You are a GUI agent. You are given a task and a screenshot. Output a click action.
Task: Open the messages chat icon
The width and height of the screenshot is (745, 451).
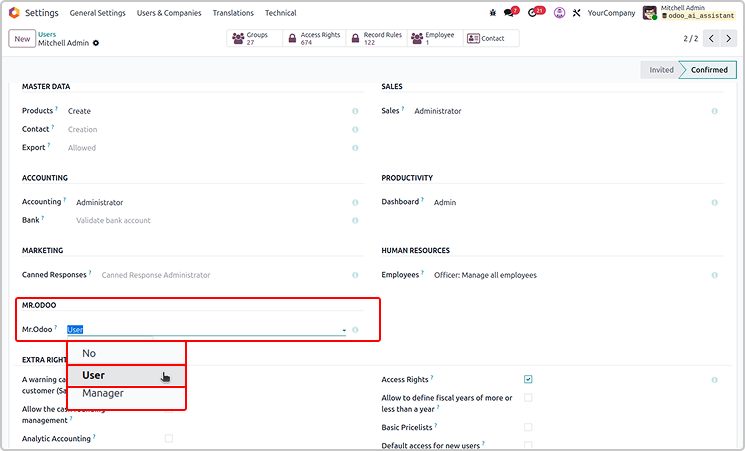click(x=511, y=13)
